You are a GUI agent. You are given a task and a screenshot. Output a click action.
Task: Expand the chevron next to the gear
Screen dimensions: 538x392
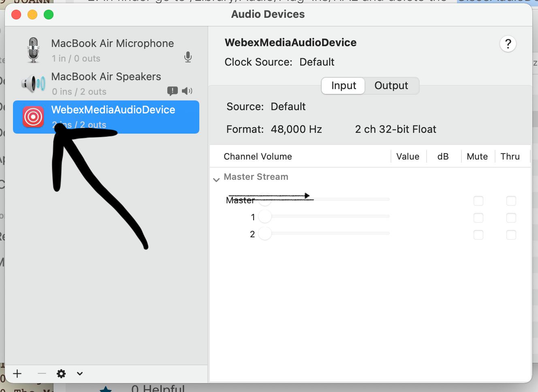point(80,373)
